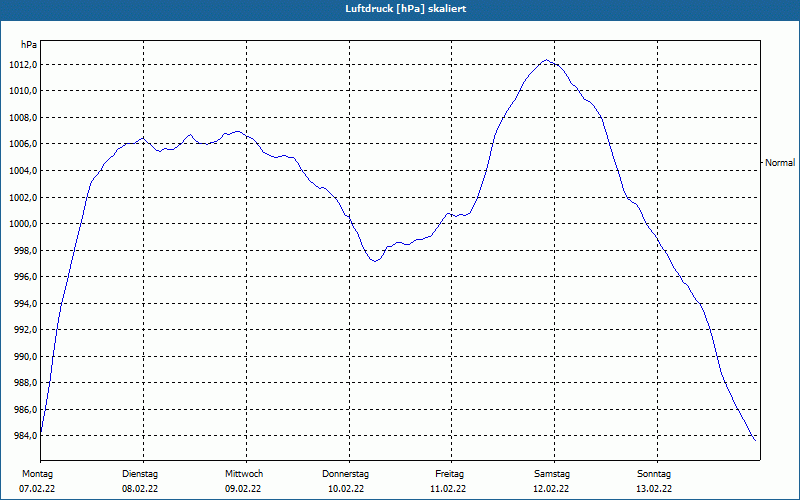Viewport: 800px width, 500px height.
Task: Click the 1000,0 y-axis value
Action: pyautogui.click(x=23, y=223)
